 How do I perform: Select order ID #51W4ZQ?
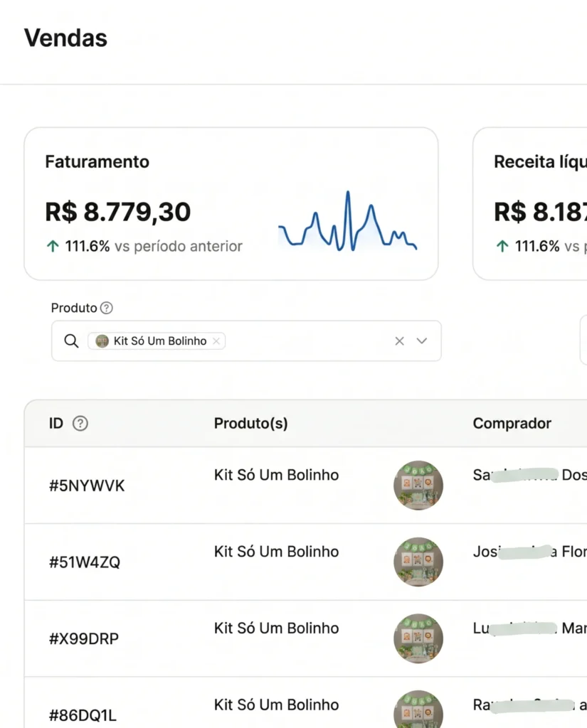[x=85, y=562]
